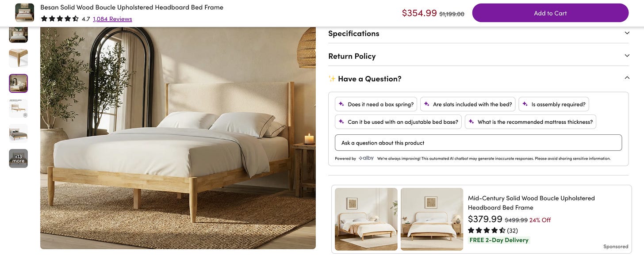Screen dimensions: 644x259
Task: Ask 'Are slats included with the bed?'
Action: (468, 104)
